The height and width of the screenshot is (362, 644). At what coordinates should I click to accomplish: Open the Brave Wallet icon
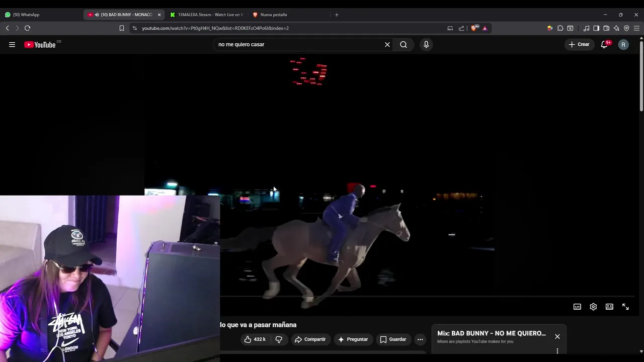click(x=606, y=28)
